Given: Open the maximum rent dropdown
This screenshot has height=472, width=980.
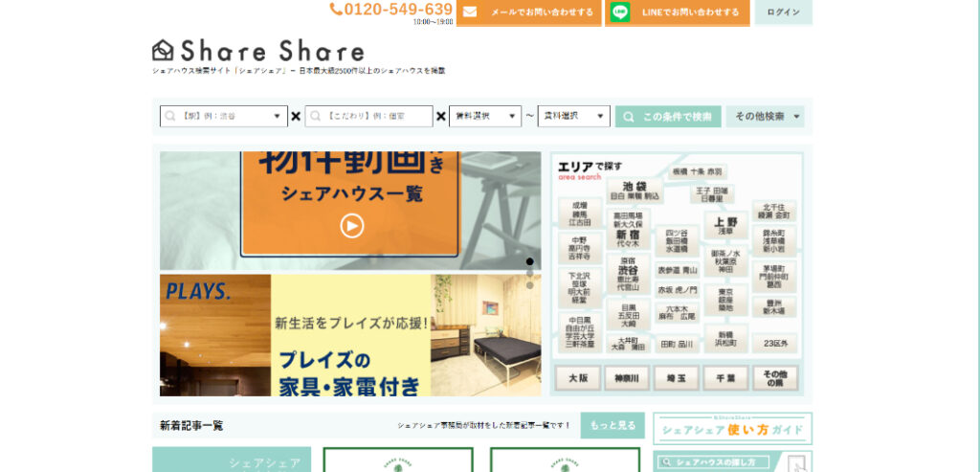Looking at the screenshot, I should tap(573, 116).
